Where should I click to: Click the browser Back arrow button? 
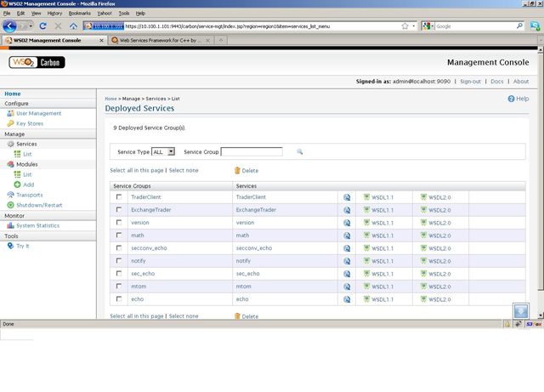tap(9, 26)
